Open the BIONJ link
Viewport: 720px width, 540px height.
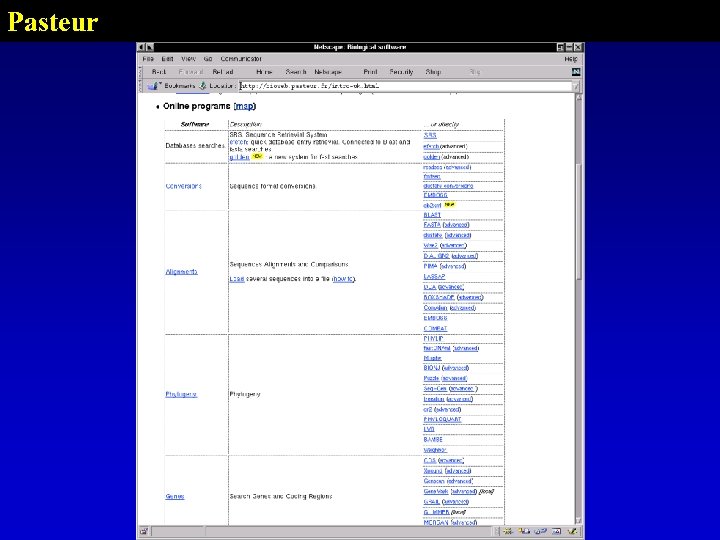(x=432, y=368)
